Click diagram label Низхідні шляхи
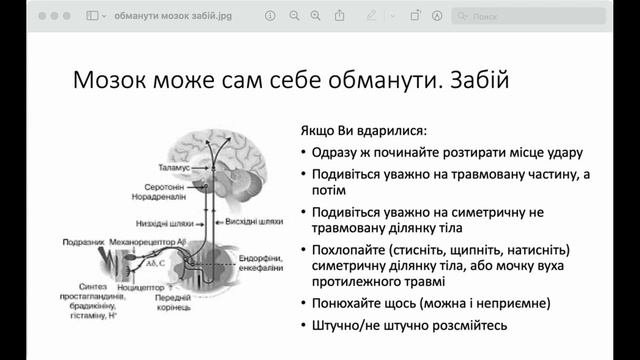The width and height of the screenshot is (640, 360). pyautogui.click(x=164, y=224)
